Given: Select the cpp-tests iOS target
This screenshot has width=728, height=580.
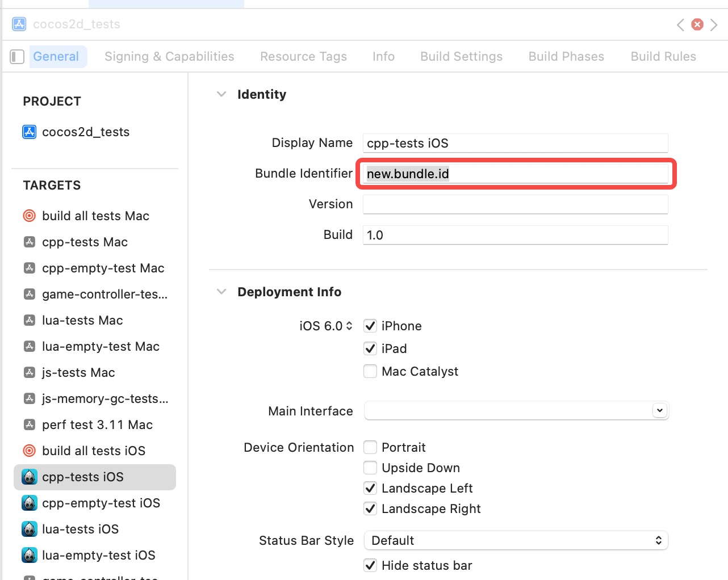Looking at the screenshot, I should [95, 477].
